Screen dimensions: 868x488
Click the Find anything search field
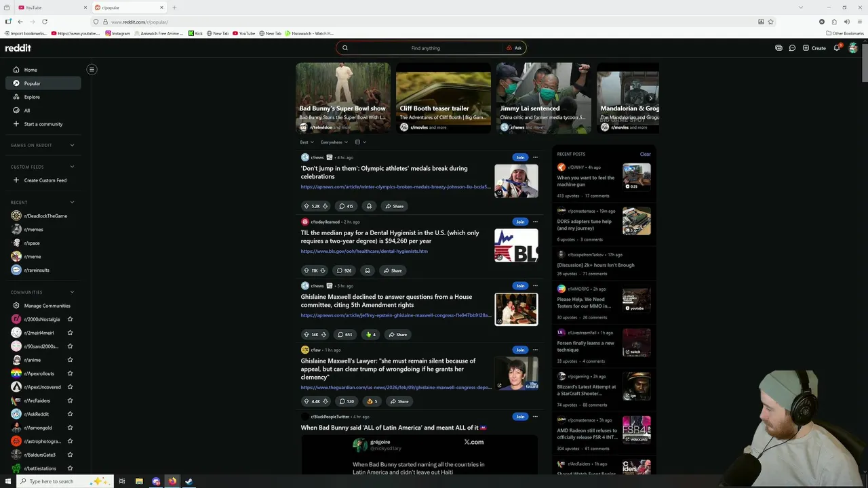point(425,48)
